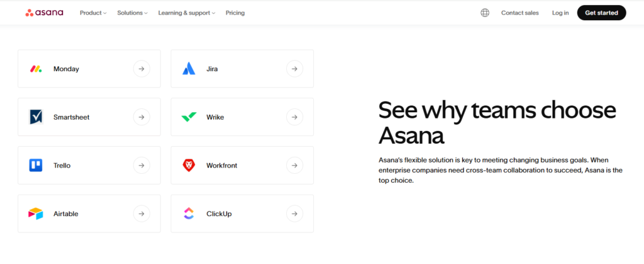This screenshot has height=264, width=644.
Task: Click the Smartsheet logo icon
Action: coord(36,117)
